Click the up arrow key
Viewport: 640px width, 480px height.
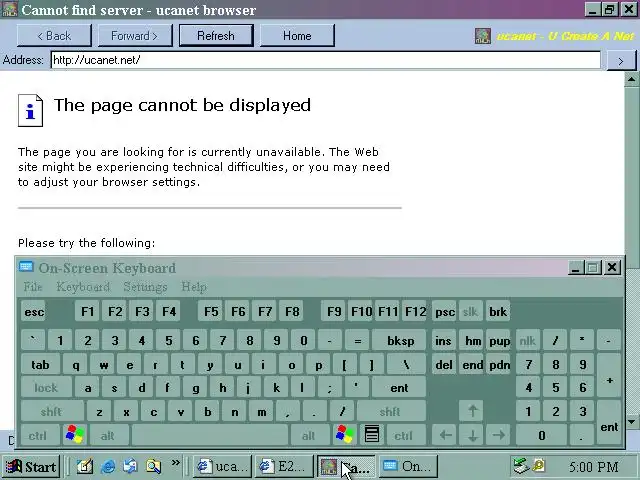point(472,411)
